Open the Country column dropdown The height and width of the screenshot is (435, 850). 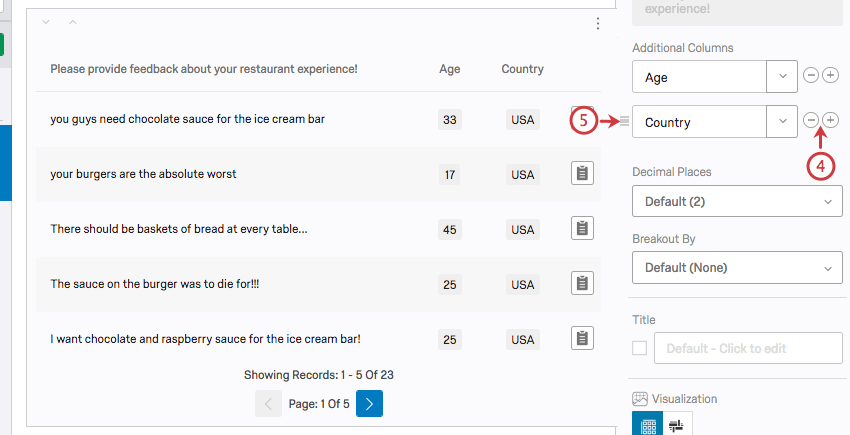(781, 122)
